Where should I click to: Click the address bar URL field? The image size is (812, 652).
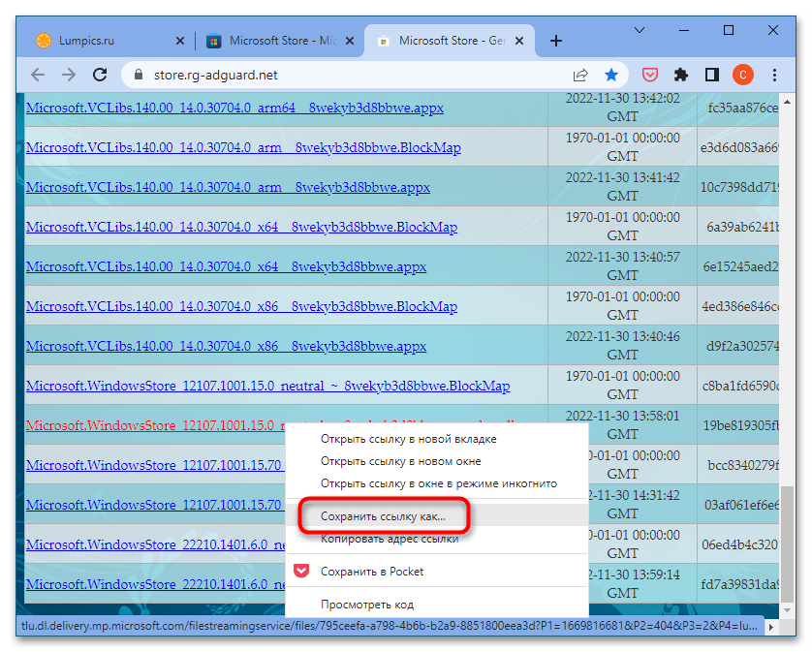tap(349, 75)
